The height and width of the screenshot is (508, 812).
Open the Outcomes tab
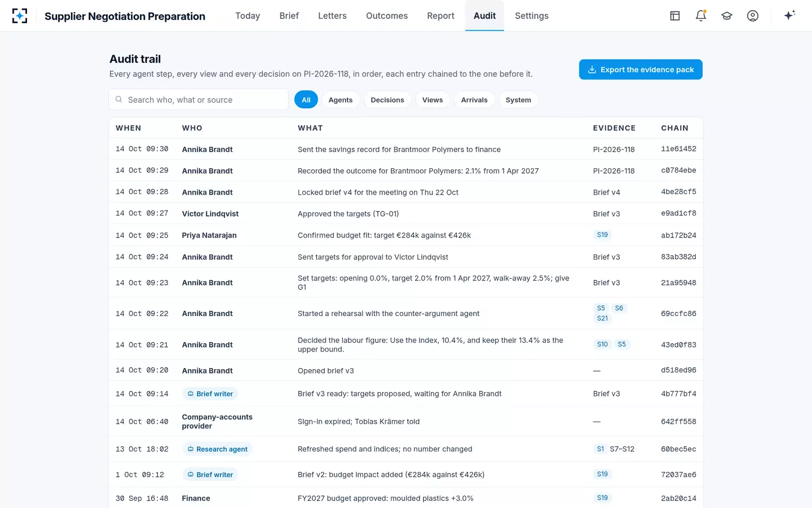(x=387, y=16)
